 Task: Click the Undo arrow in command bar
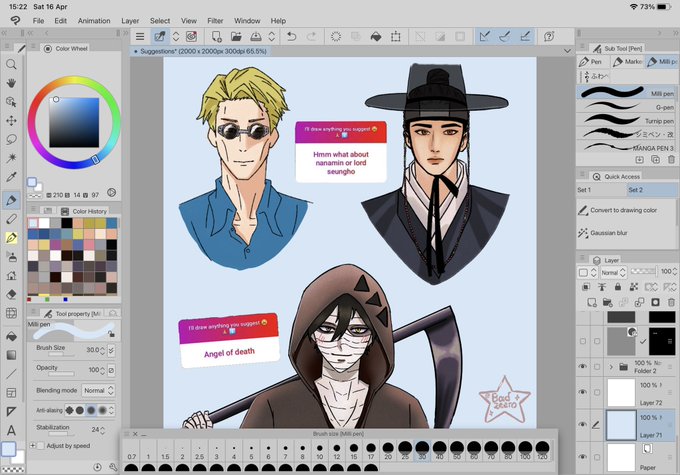pyautogui.click(x=291, y=37)
